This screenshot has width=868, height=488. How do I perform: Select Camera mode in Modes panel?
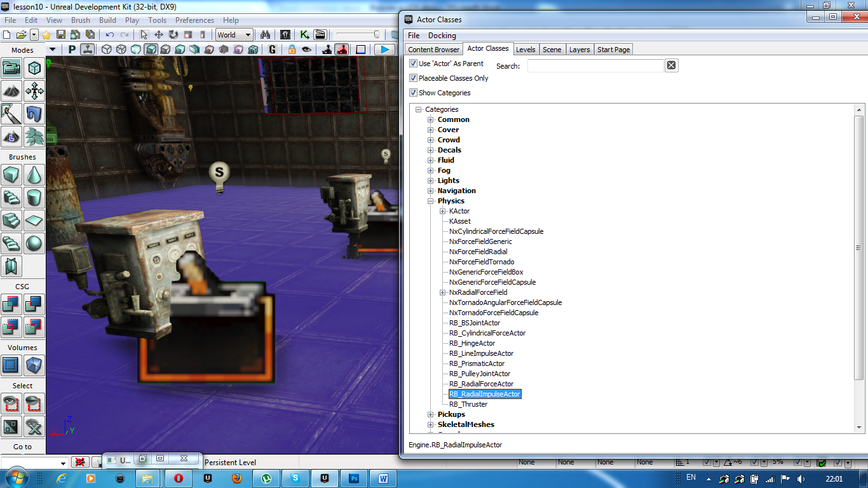point(11,68)
